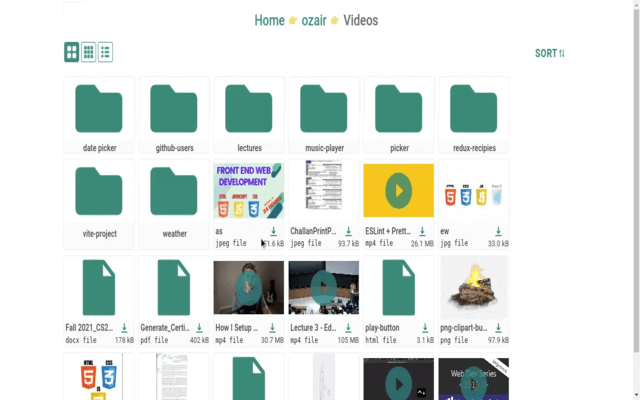Download the 'as' jpeg file
This screenshot has width=640, height=400.
pos(273,231)
